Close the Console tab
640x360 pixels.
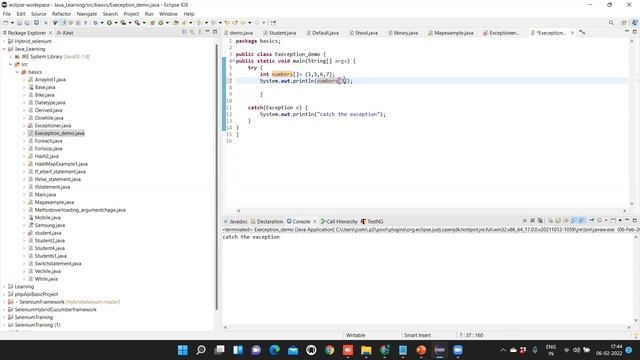315,222
